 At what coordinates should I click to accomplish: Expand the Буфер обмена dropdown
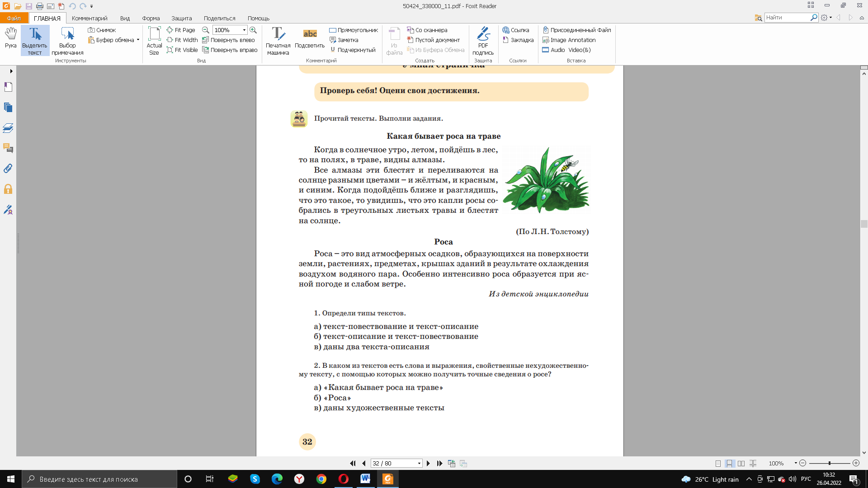138,40
